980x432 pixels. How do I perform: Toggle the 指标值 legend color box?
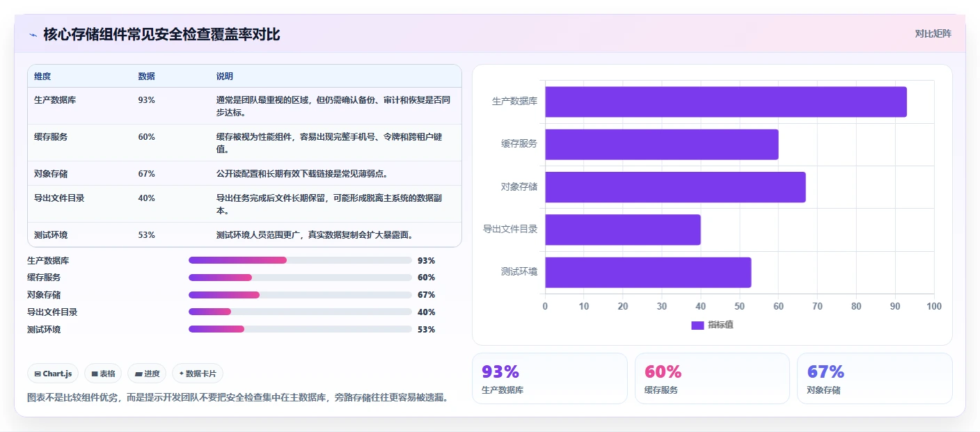697,325
